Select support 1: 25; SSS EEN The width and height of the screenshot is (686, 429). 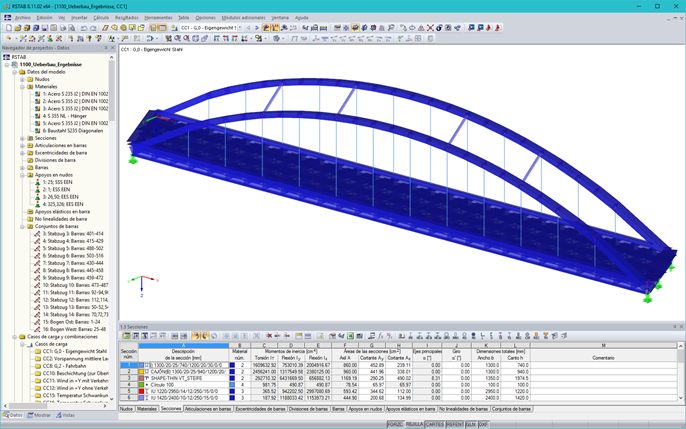pos(57,182)
